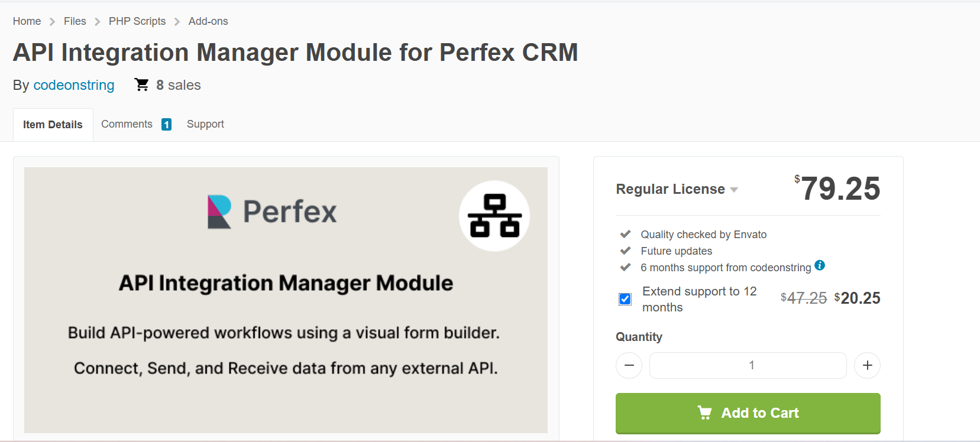Uncheck Extend support to 12 months
The image size is (980, 442).
coord(625,299)
